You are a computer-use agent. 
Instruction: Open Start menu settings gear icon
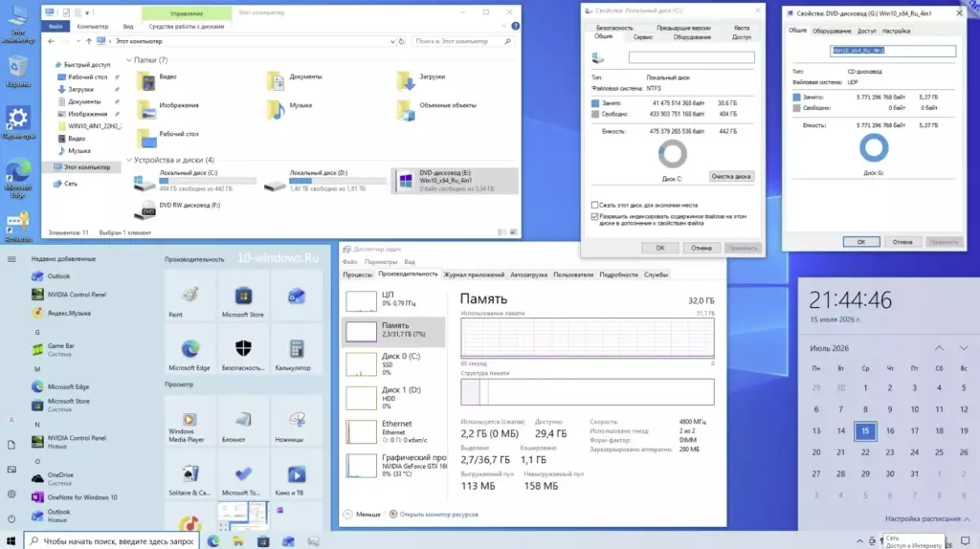(x=11, y=494)
